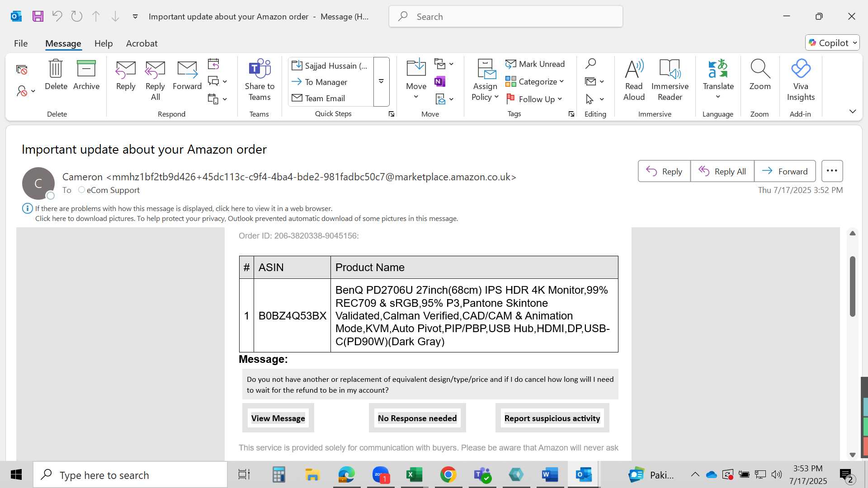Click message scrollbar thumb

(x=853, y=286)
